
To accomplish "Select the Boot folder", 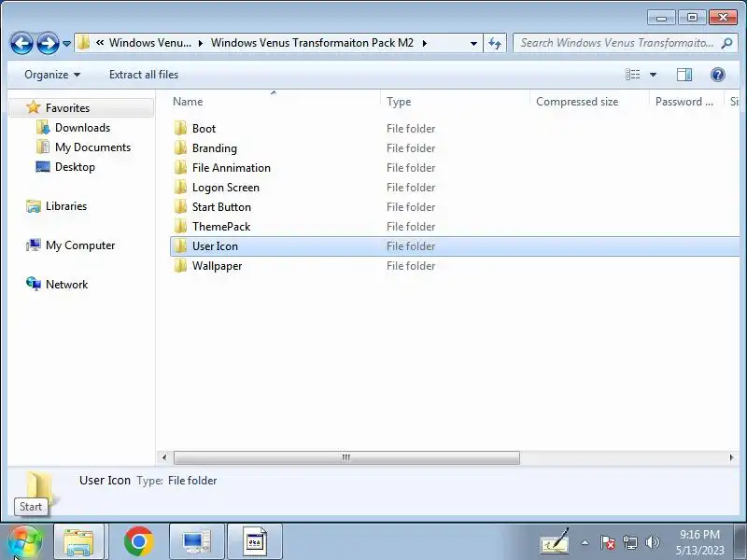I will click(204, 129).
